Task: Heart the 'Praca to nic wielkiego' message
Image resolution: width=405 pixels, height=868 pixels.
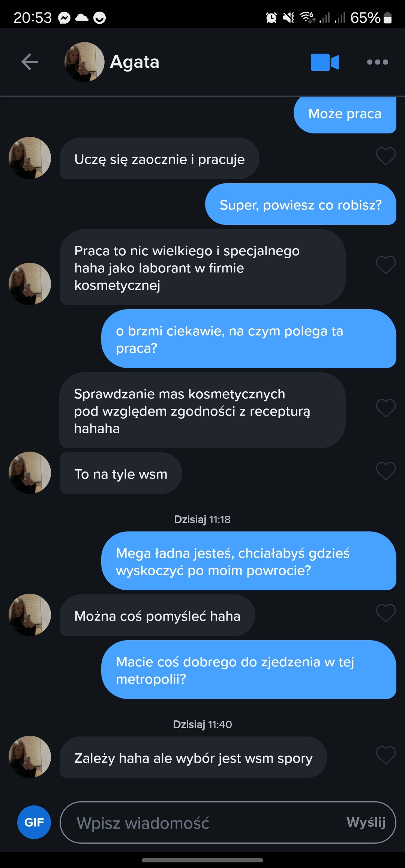Action: tap(385, 265)
